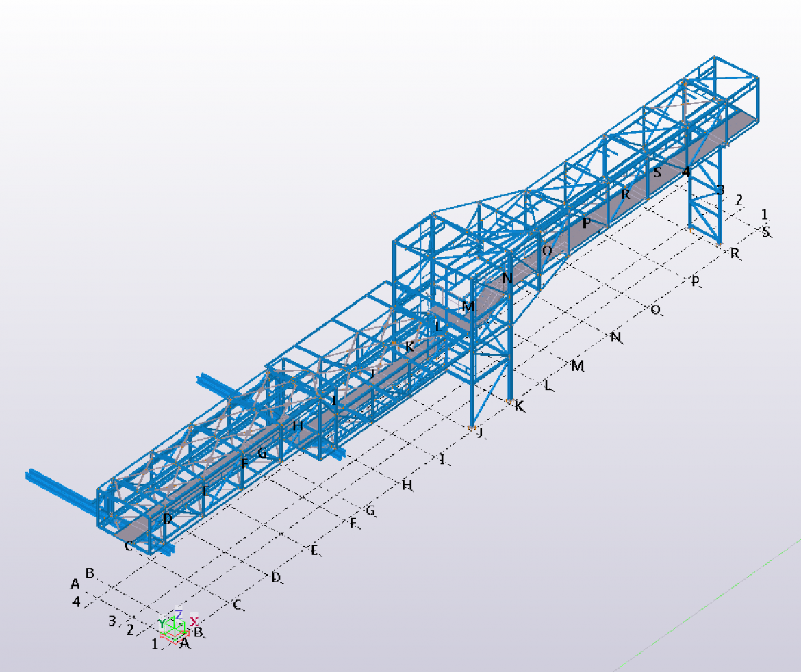This screenshot has height=672, width=801.
Task: Select the green coordinate axis cube
Action: pos(177,631)
